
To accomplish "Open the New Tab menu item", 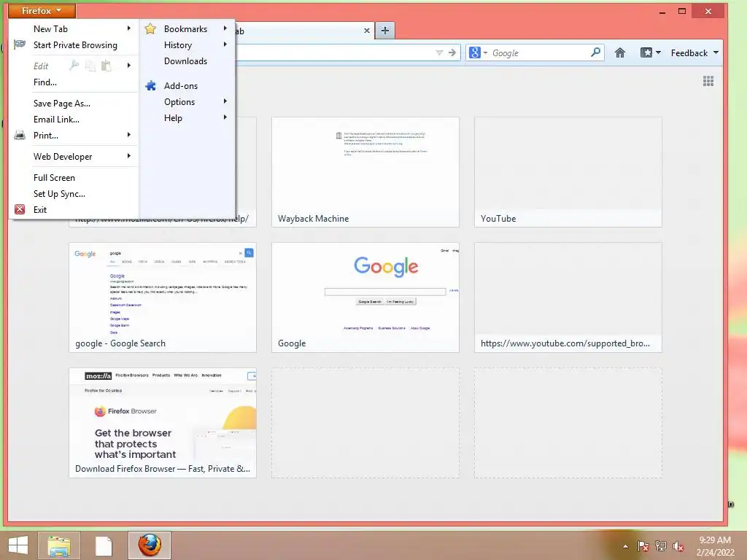I will tap(50, 29).
